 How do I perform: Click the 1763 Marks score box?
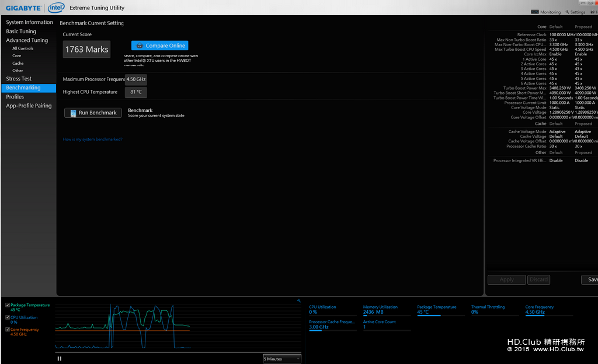[86, 50]
